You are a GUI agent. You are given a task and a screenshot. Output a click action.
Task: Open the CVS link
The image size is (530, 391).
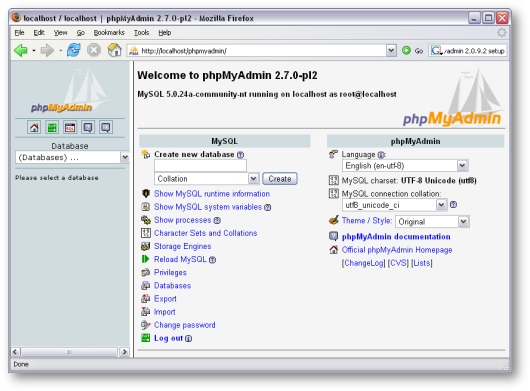(x=398, y=263)
